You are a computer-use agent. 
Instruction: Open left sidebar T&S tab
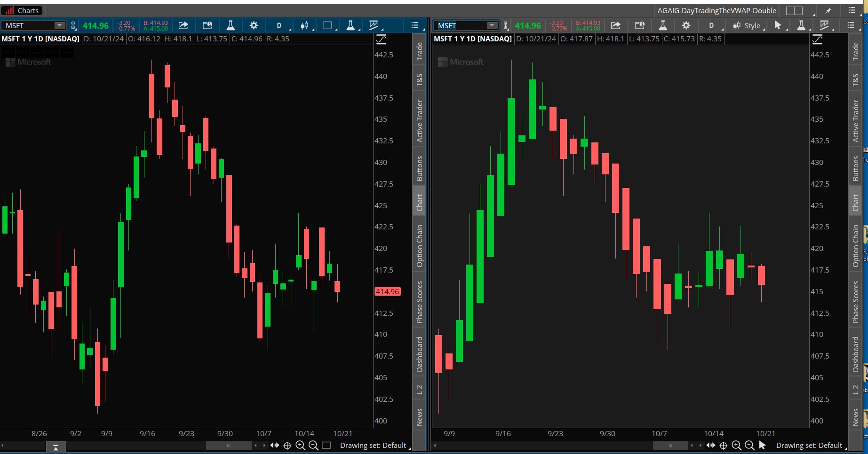[419, 80]
